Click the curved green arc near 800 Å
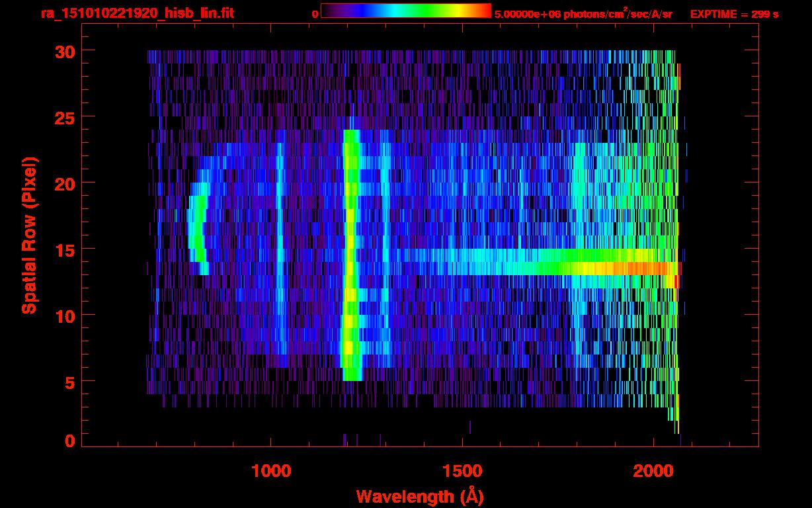 (x=198, y=228)
